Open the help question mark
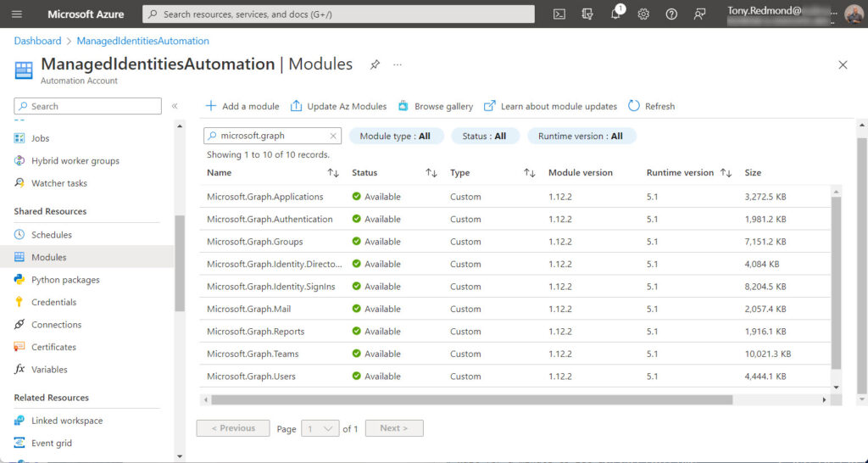 671,14
